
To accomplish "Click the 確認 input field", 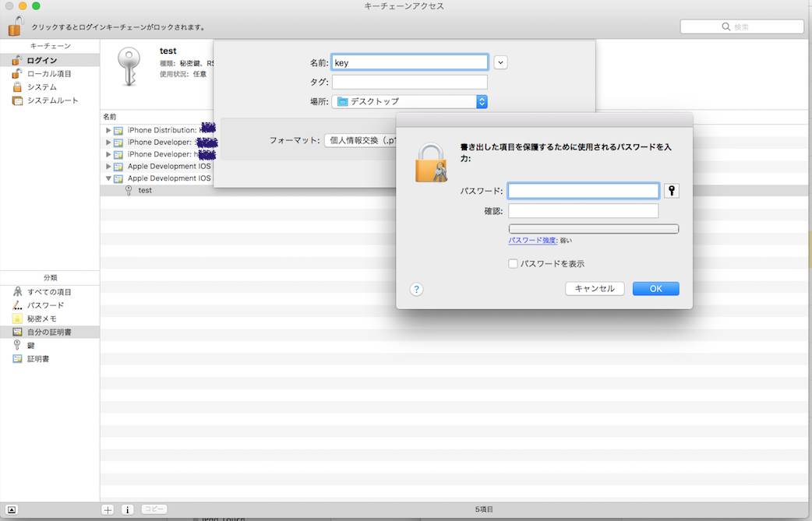I will click(584, 211).
